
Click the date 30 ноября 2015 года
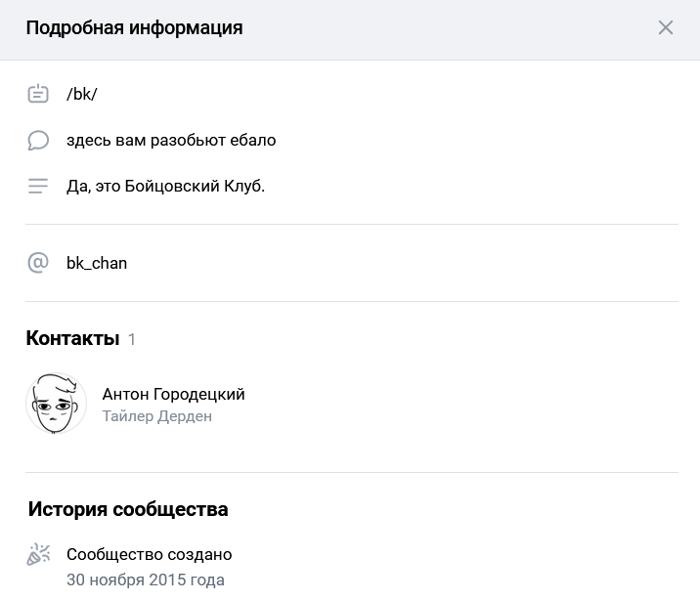(x=146, y=580)
